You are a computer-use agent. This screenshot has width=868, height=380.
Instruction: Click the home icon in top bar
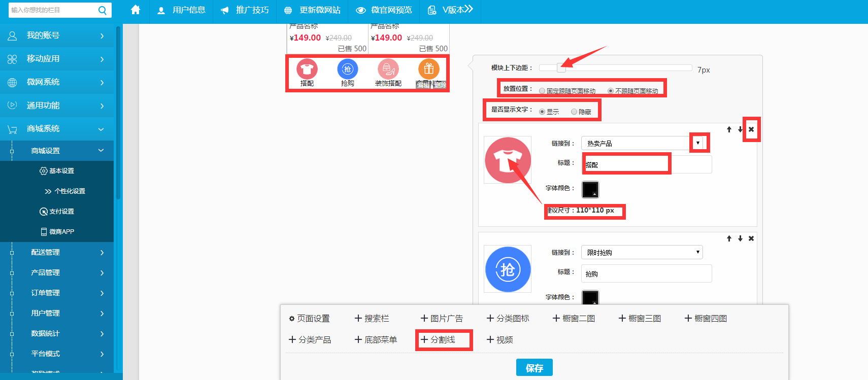[135, 10]
